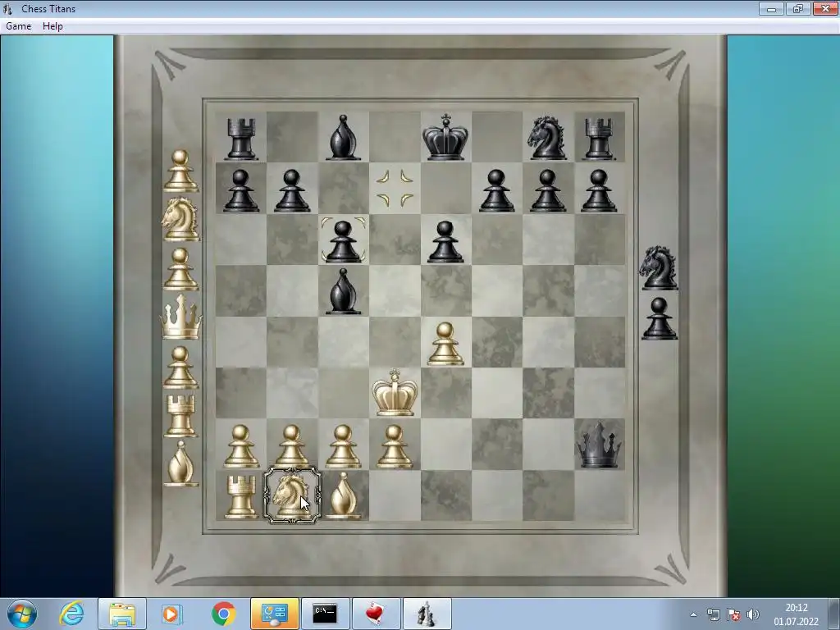Open the Windows Start menu
The image size is (840, 630).
22,614
